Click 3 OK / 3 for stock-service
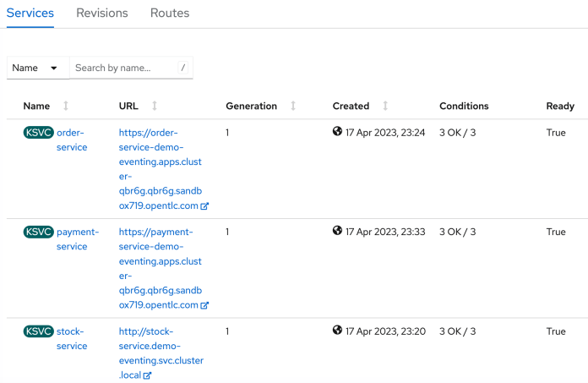The height and width of the screenshot is (383, 588). 458,331
